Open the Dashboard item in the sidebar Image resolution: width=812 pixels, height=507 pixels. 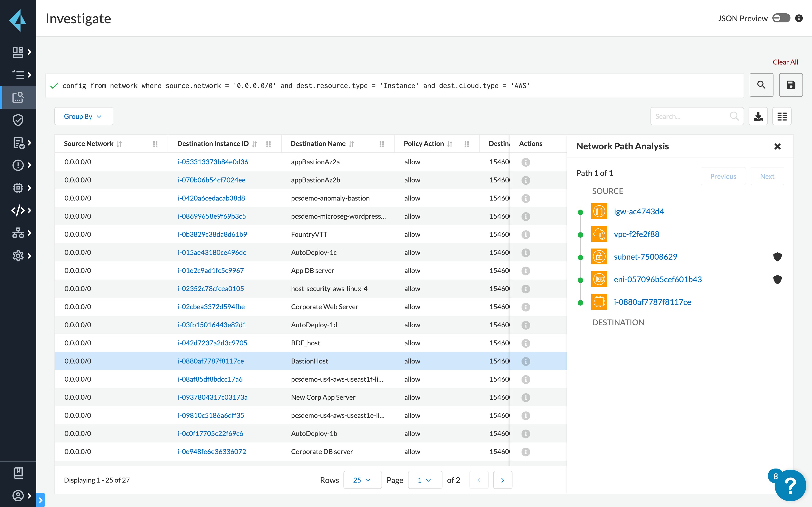click(18, 52)
